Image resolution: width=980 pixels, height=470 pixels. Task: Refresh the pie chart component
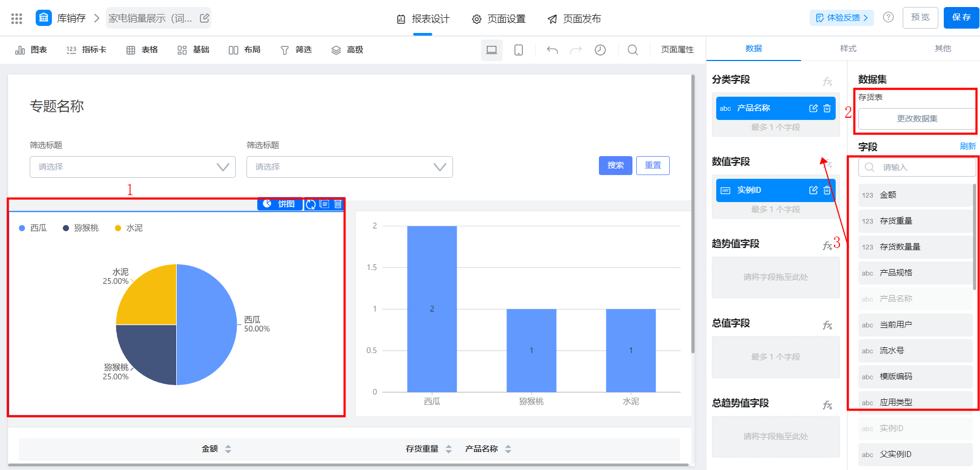pos(311,204)
